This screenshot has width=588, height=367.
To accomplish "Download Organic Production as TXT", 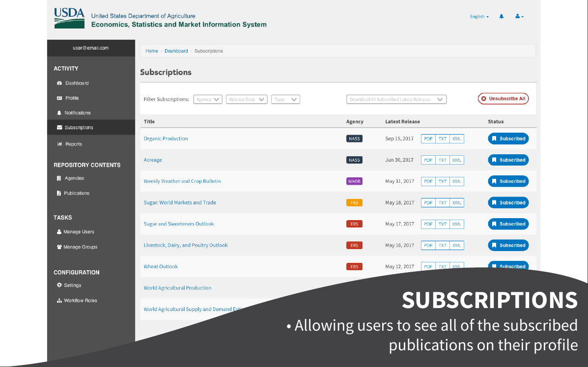I will pyautogui.click(x=443, y=139).
